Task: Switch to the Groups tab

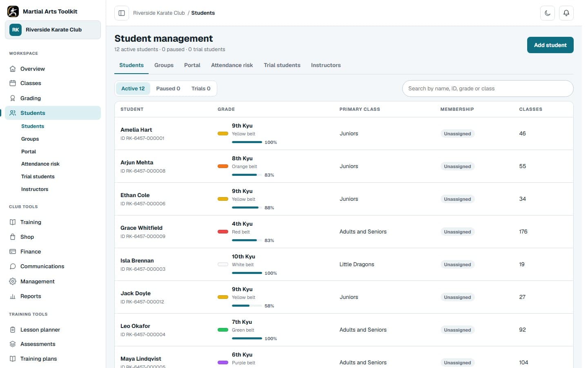Action: tap(164, 65)
